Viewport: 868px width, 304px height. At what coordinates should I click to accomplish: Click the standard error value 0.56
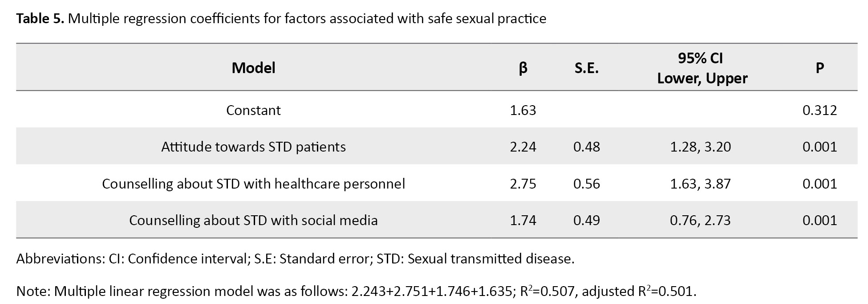(586, 184)
